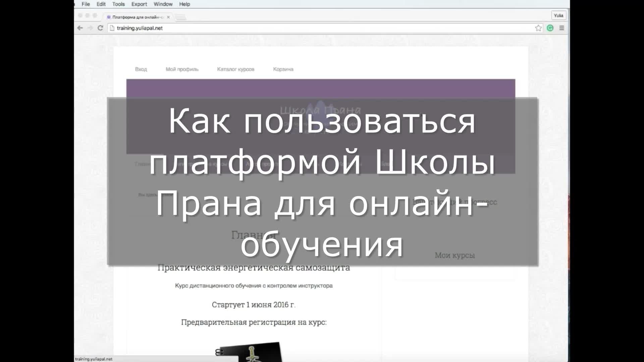Image resolution: width=644 pixels, height=362 pixels.
Task: Open the Edit menu
Action: (x=101, y=4)
